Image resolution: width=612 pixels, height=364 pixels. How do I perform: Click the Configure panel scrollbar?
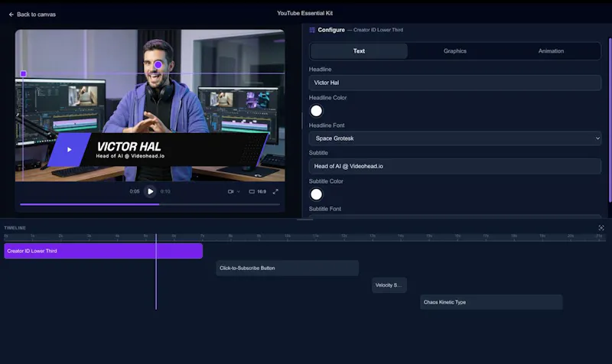610,120
